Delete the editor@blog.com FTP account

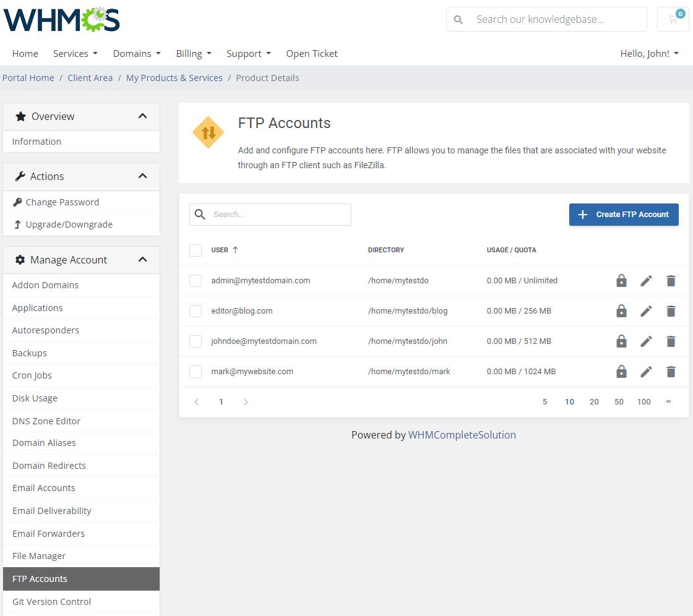671,311
